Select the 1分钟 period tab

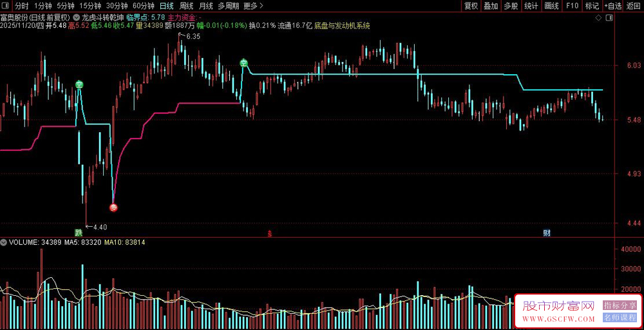(43, 6)
